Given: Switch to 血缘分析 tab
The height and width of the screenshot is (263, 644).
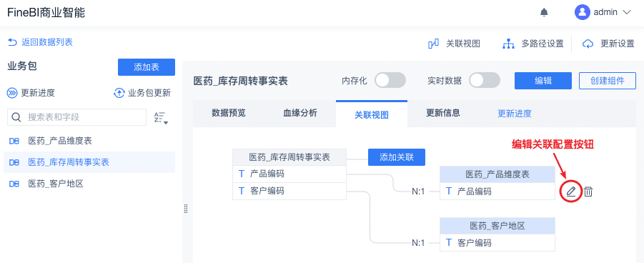Looking at the screenshot, I should click(x=300, y=113).
